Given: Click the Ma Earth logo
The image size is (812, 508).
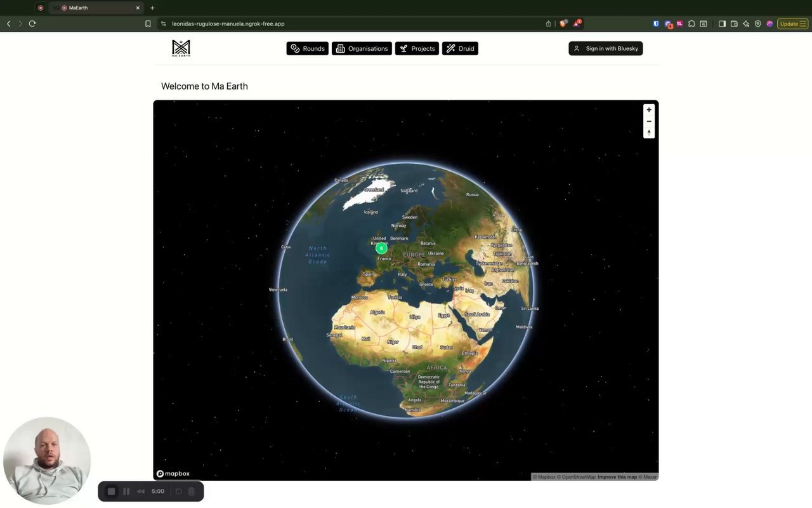Looking at the screenshot, I should pyautogui.click(x=181, y=48).
